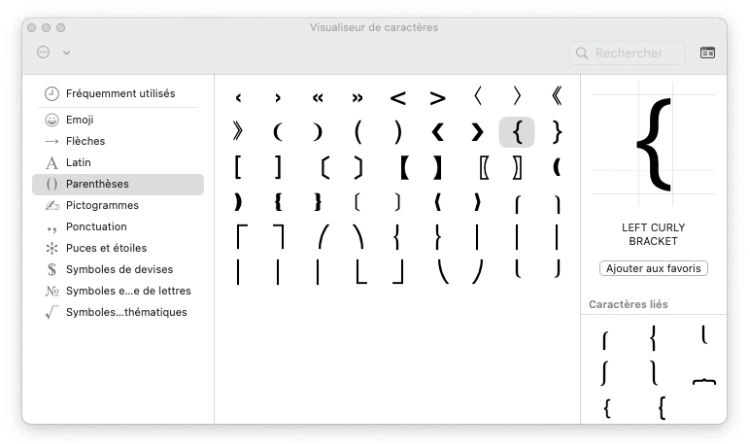Pick the bold left curly bracket ornament ❴

click(x=278, y=202)
